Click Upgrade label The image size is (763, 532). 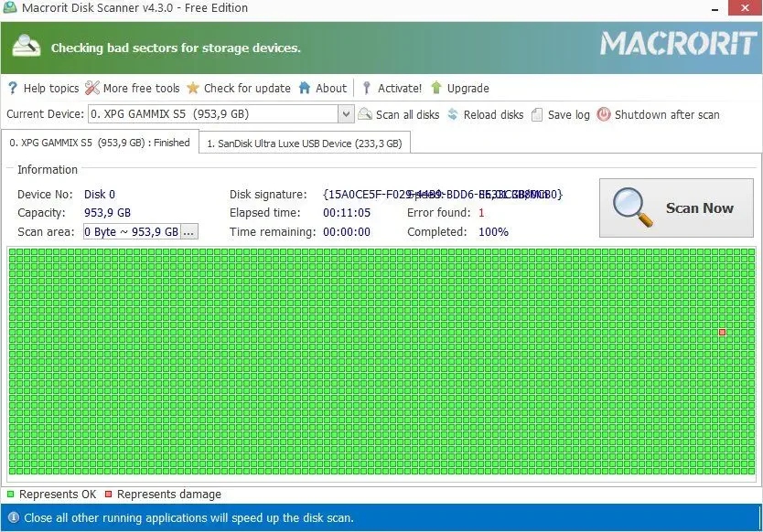click(x=468, y=89)
